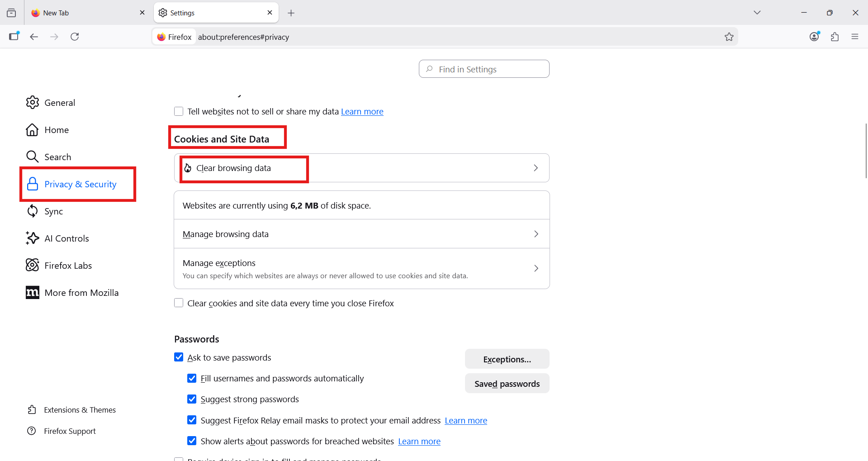
Task: Uncheck Fill usernames and passwords automatically
Action: click(192, 378)
